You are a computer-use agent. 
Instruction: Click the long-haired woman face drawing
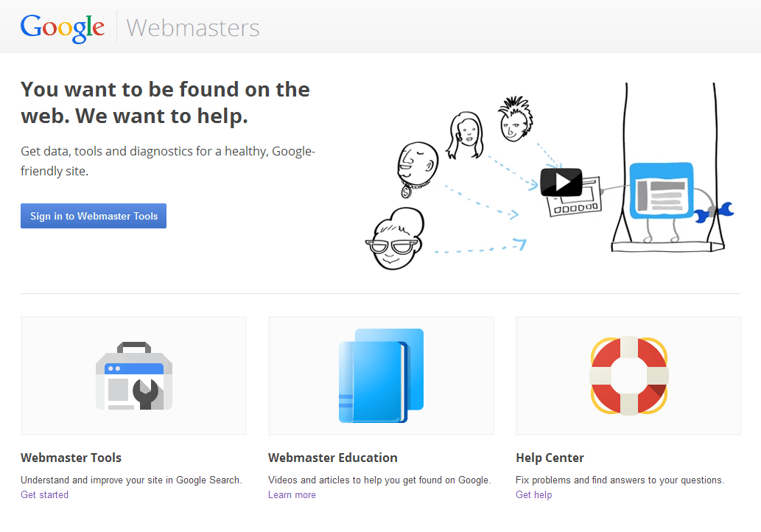(x=466, y=135)
